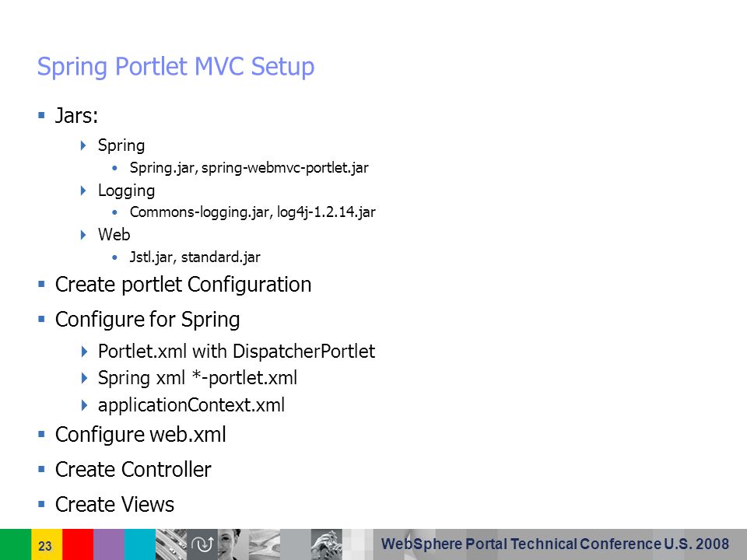Click arrow bullet next to Portlet.xml with DispatcherPortlet
This screenshot has height=560, width=747.
pos(84,352)
